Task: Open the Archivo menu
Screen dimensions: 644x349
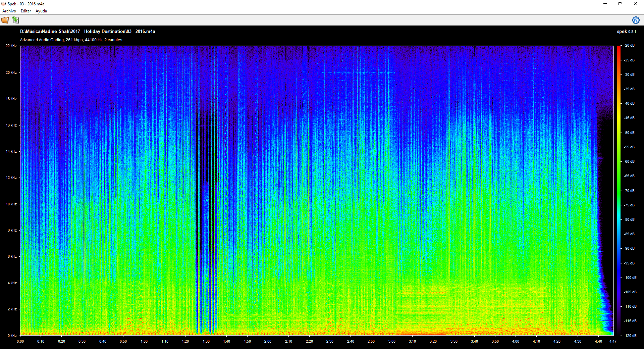Action: [9, 11]
